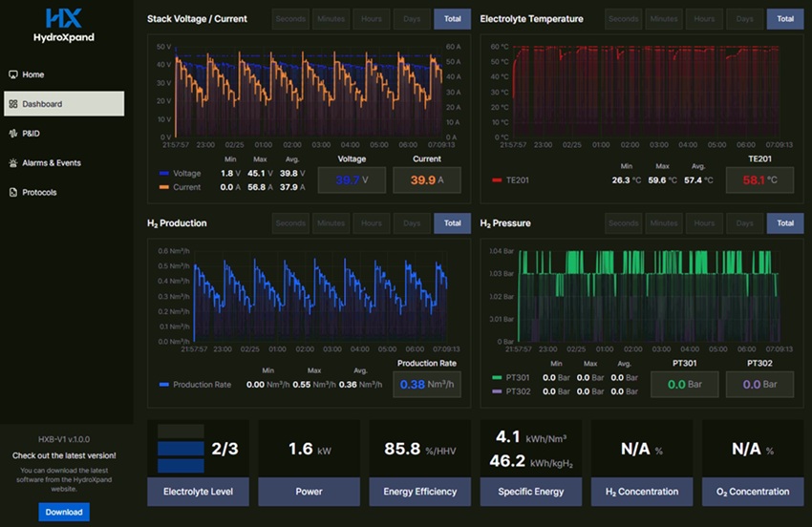Set H₂ Pressure chart to Days
Viewport: 812px width, 527px height.
pos(744,223)
